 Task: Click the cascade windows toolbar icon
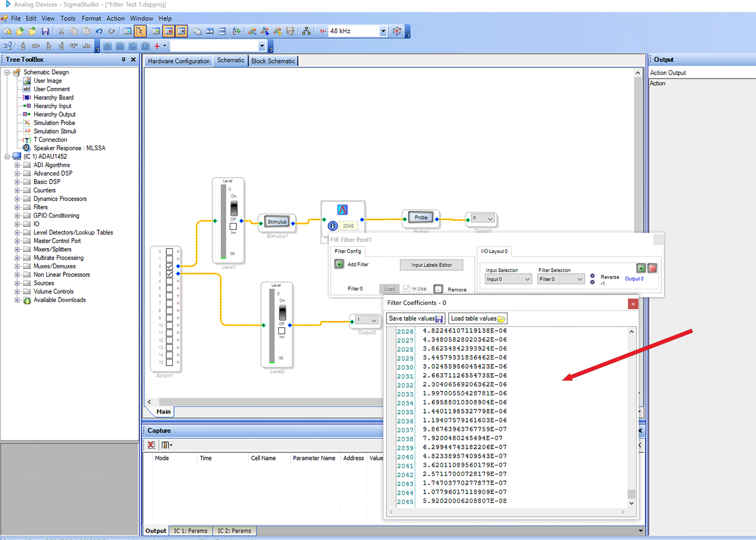coord(197,31)
